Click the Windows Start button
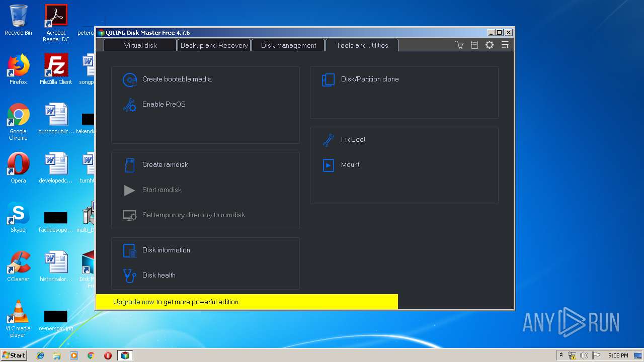Viewport: 644px width, 362px height. [x=14, y=355]
